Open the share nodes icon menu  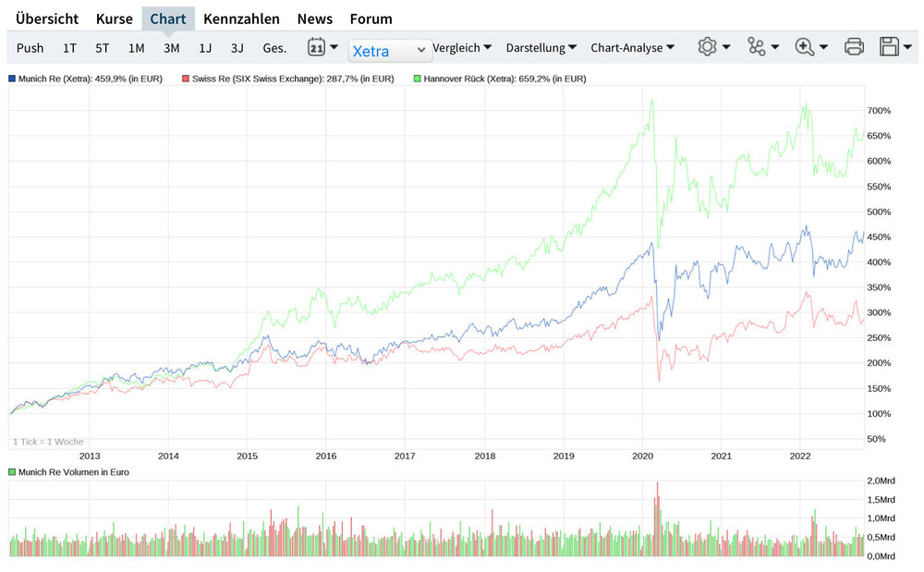coord(757,47)
